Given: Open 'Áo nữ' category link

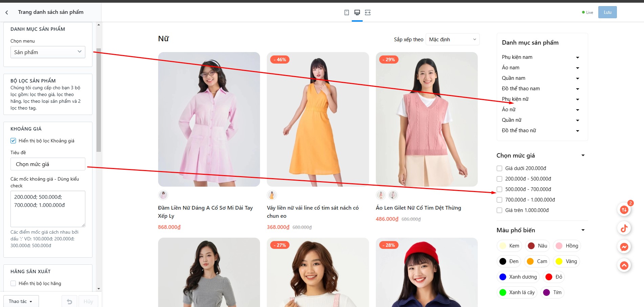Looking at the screenshot, I should tap(509, 110).
